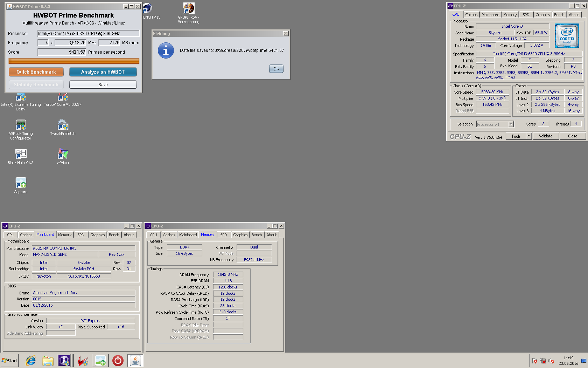Open Graphics tab in the Memory CPU-Z window
This screenshot has height=368, width=588.
[x=240, y=235]
